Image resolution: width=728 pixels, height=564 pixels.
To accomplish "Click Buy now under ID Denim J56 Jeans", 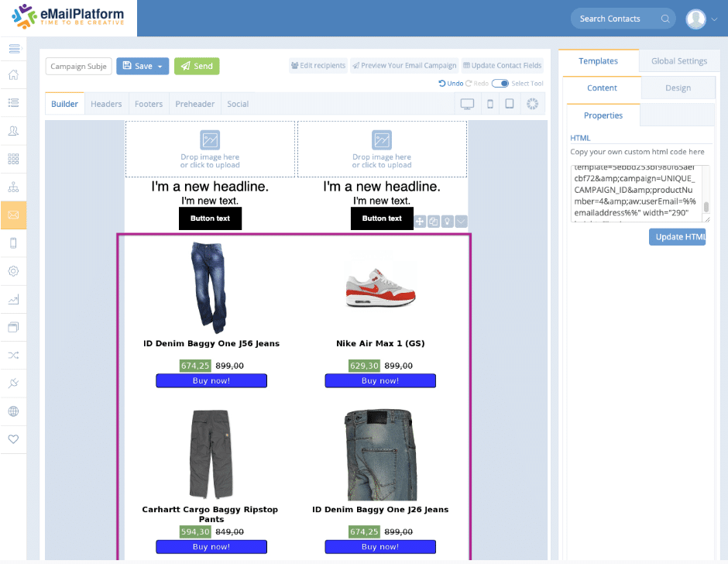I will point(211,380).
